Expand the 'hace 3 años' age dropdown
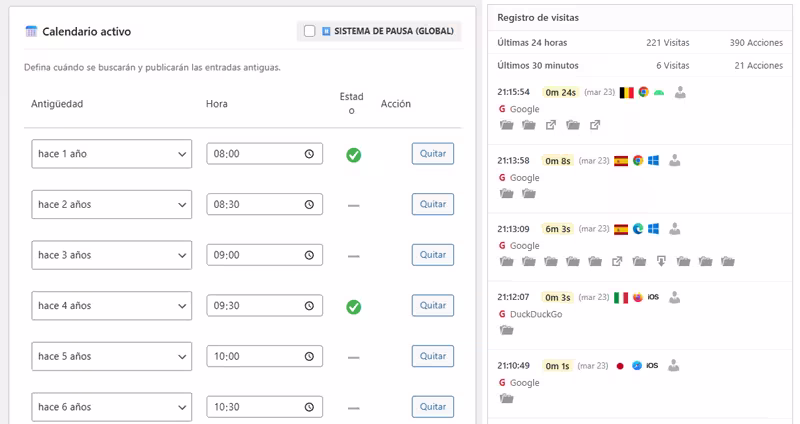Screen dimensions: 800x424 (111, 255)
